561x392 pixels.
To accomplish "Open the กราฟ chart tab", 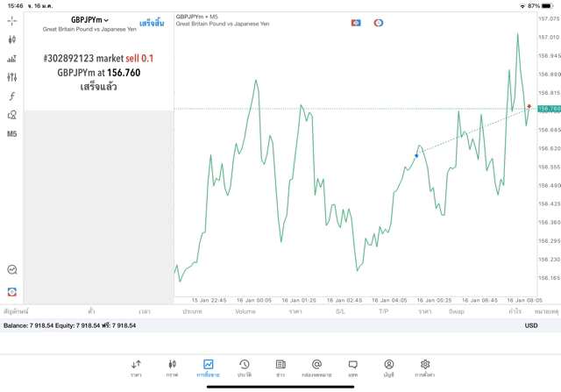I will coord(172,368).
